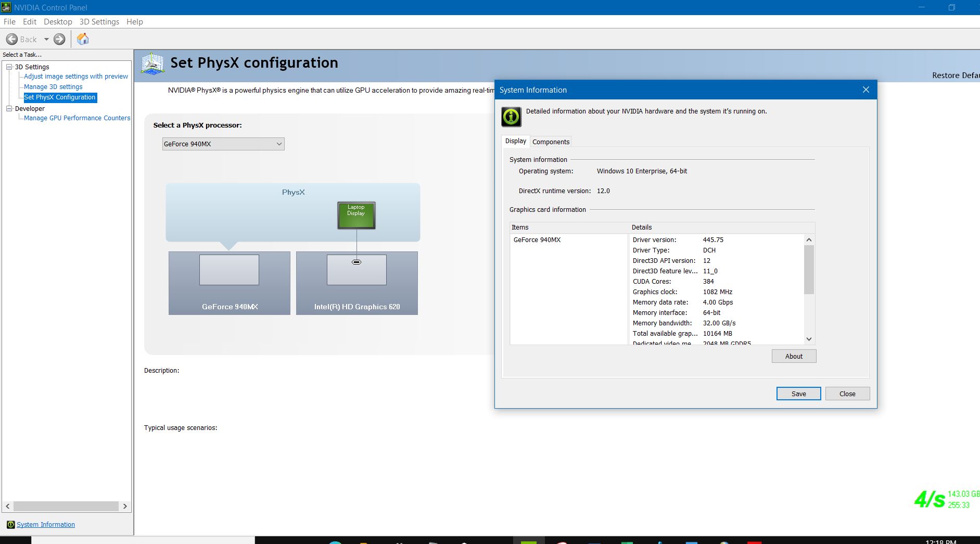Open the PhysX processor dropdown
Viewport: 980px width, 544px height.
[x=223, y=144]
